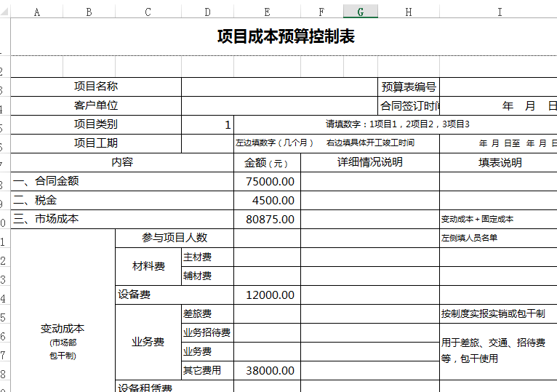
Task: Select column A header
Action: click(37, 12)
